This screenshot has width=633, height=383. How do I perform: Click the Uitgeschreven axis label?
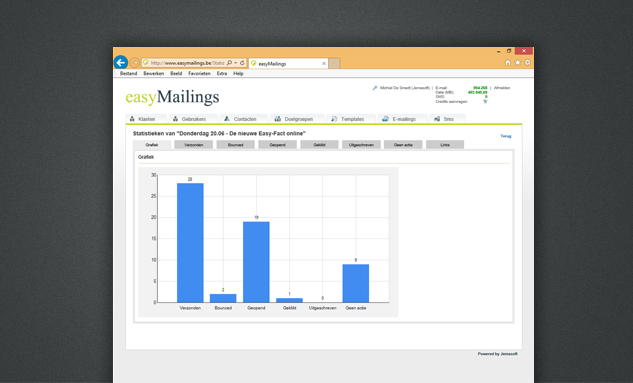[323, 308]
